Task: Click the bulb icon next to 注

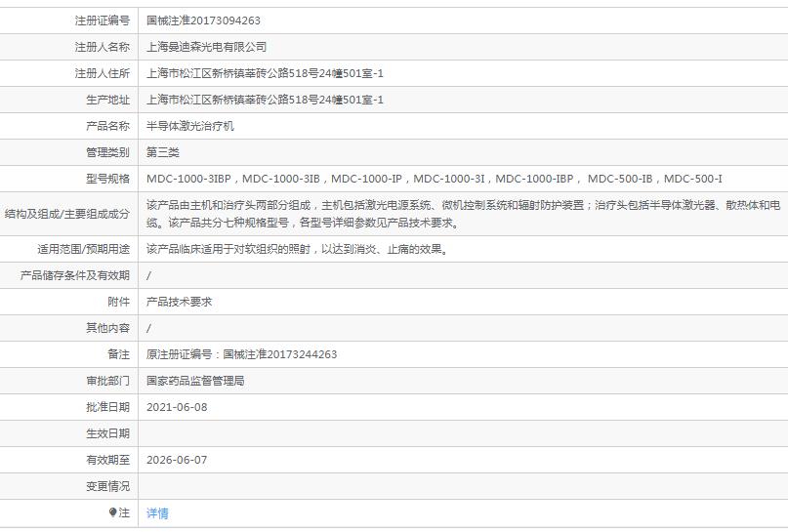Action: (x=112, y=512)
